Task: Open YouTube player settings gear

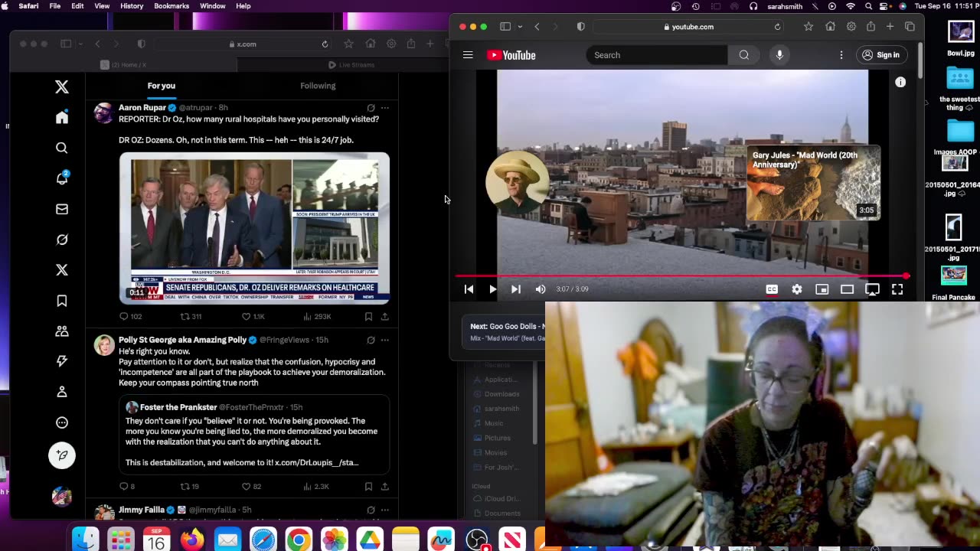Action: [x=797, y=289]
